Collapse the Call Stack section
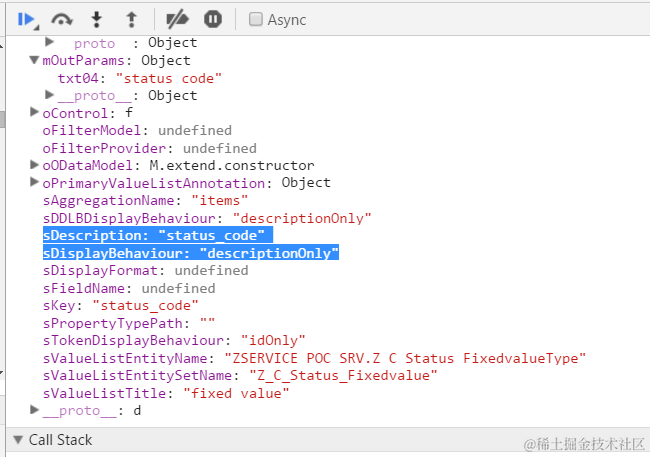Screen dimensions: 650x457 click(x=18, y=440)
